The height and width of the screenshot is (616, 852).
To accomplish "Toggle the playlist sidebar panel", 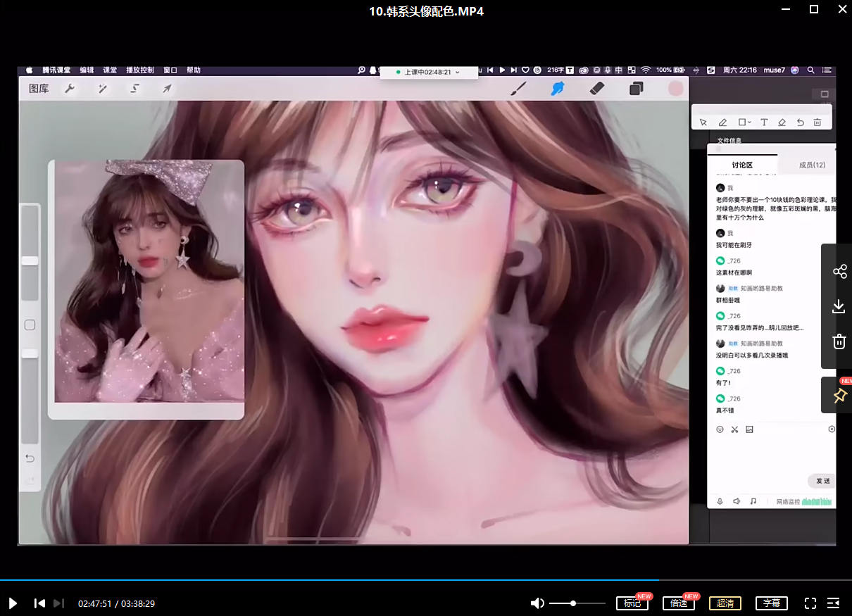I will (833, 603).
